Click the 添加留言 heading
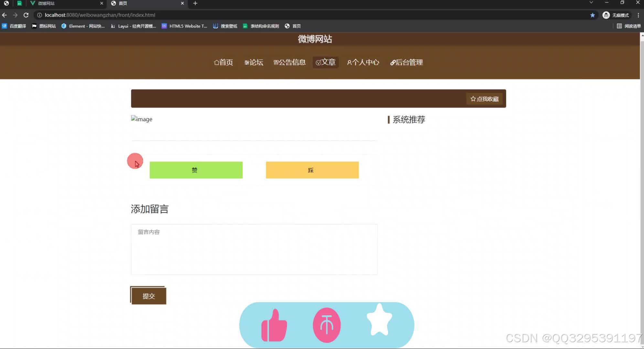644x349 pixels. pyautogui.click(x=150, y=209)
